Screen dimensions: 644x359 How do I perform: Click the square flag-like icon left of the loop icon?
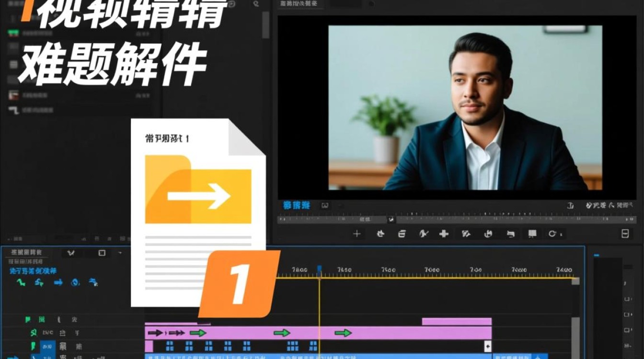532,234
